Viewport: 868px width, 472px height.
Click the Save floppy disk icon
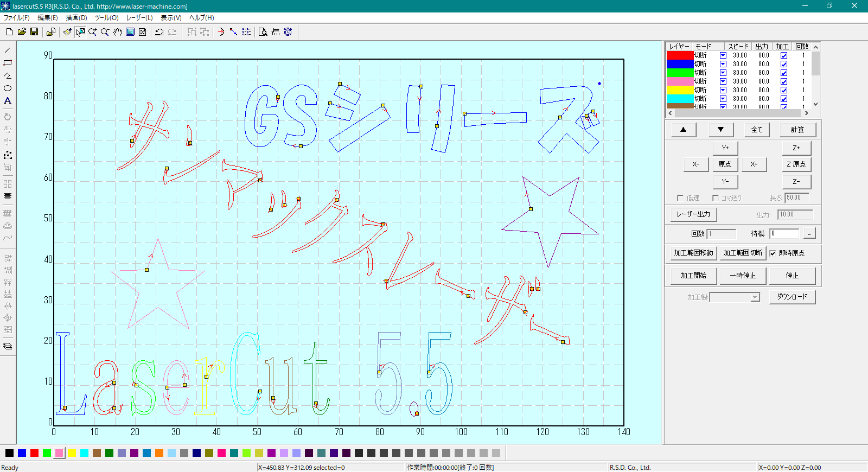(34, 32)
